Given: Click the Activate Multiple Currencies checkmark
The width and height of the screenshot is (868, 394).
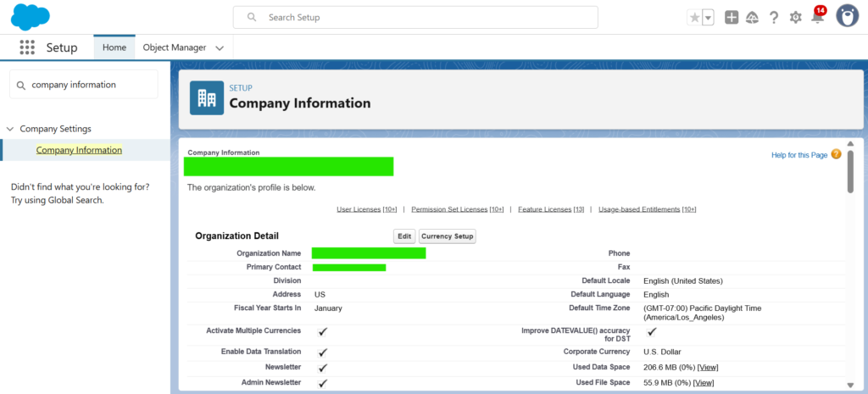Looking at the screenshot, I should coord(323,331).
